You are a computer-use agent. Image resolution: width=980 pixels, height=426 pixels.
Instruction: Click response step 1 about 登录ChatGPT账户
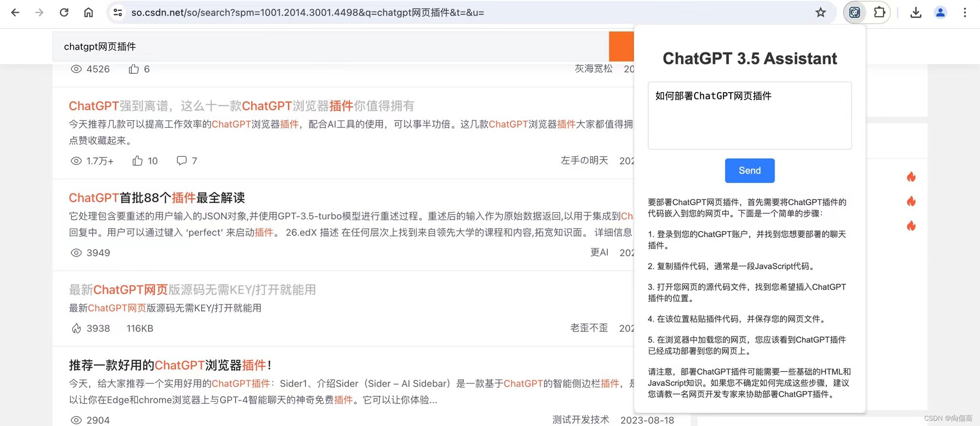[x=747, y=240]
